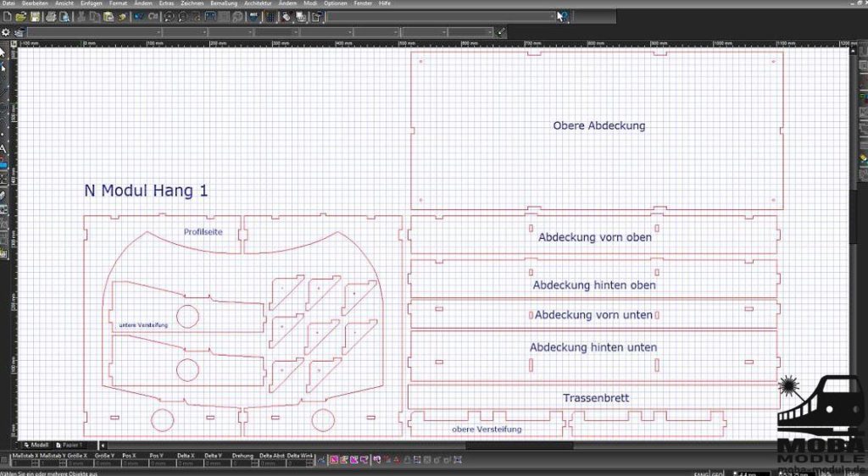Click the Pos X input field

(135, 463)
